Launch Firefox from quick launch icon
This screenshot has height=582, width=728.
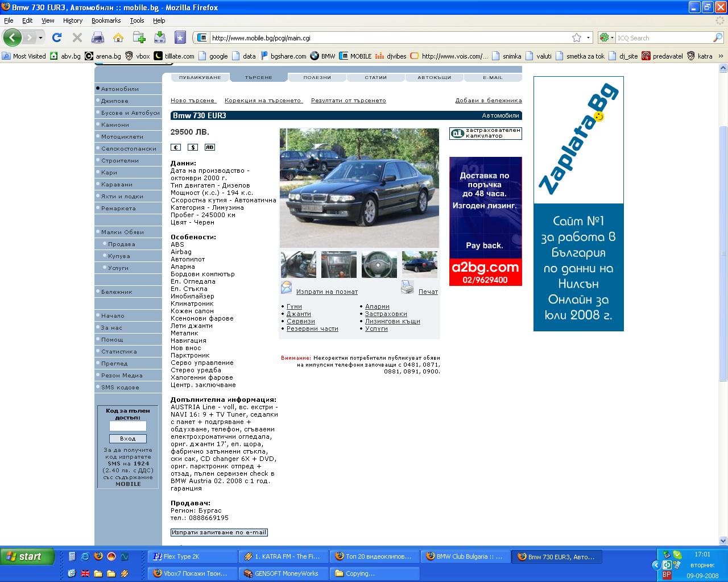pos(98,556)
